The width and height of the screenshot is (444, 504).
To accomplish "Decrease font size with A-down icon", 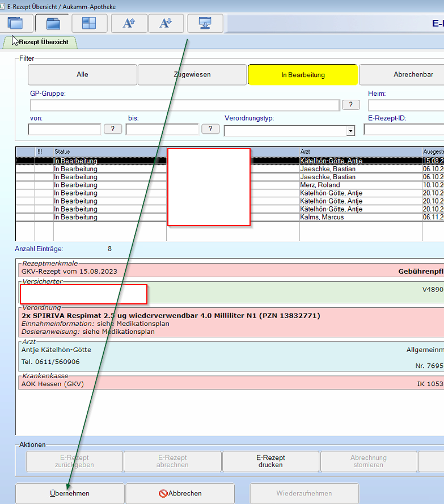I will point(166,23).
